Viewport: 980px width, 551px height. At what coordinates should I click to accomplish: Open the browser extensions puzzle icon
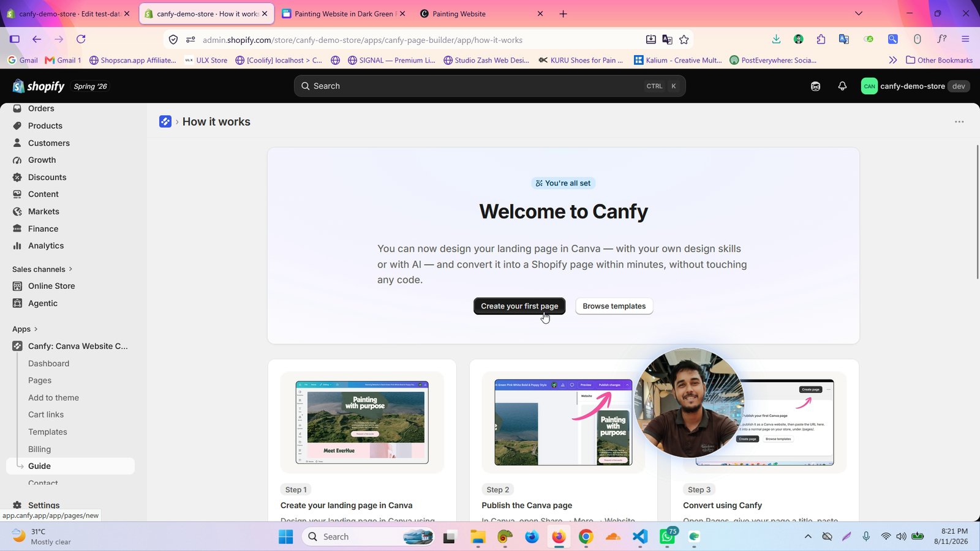coord(821,39)
